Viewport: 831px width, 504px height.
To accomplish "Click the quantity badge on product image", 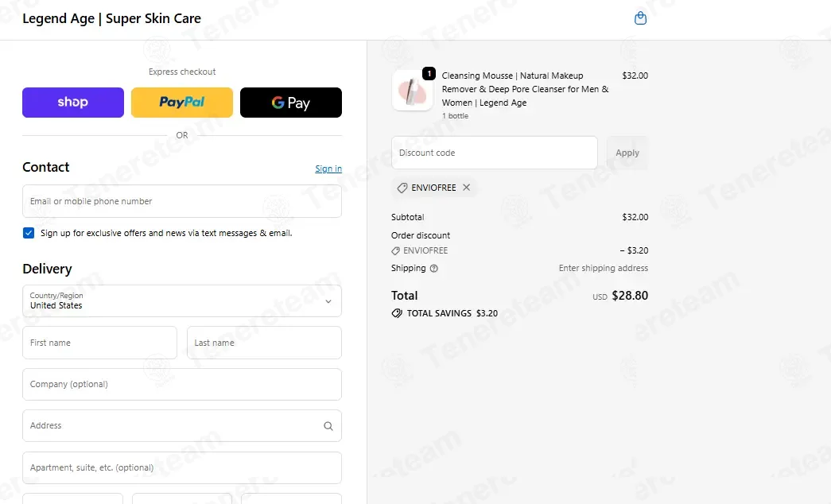I will click(x=429, y=74).
